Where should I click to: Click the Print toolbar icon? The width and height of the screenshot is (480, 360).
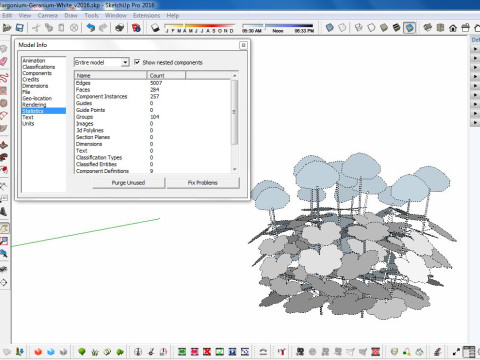[119, 28]
